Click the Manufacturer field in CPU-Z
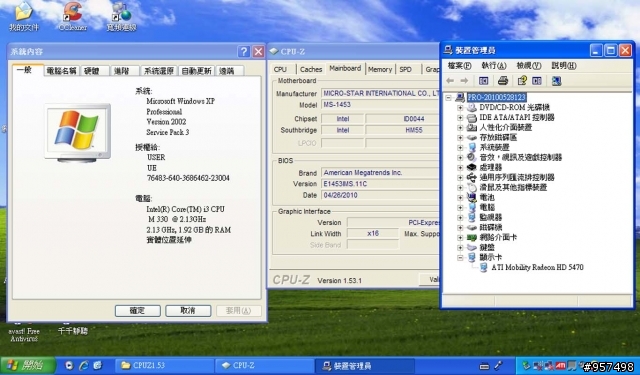Viewport: 640px width, 375px height. click(x=380, y=93)
